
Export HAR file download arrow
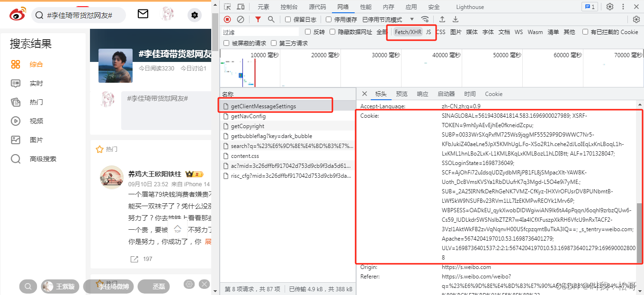455,19
